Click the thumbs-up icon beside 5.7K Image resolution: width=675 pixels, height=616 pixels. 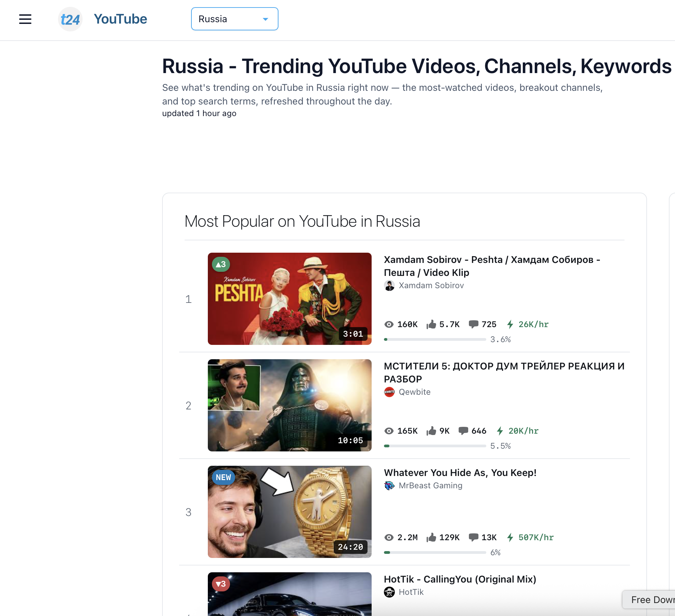click(x=431, y=324)
